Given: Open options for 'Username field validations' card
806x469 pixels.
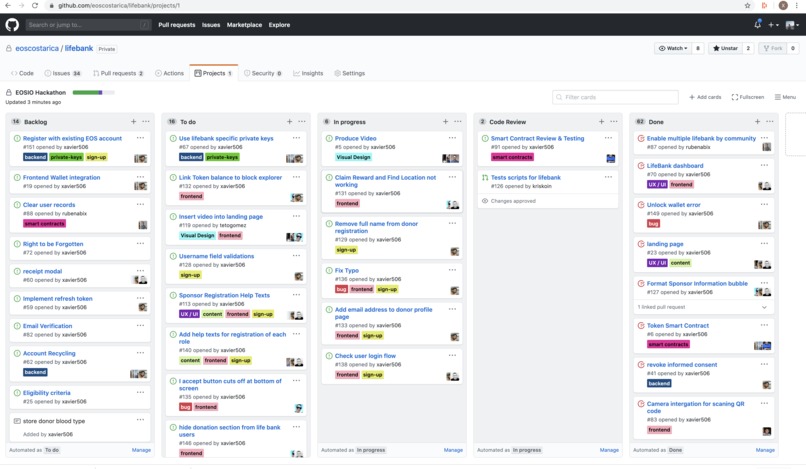Looking at the screenshot, I should tap(297, 256).
